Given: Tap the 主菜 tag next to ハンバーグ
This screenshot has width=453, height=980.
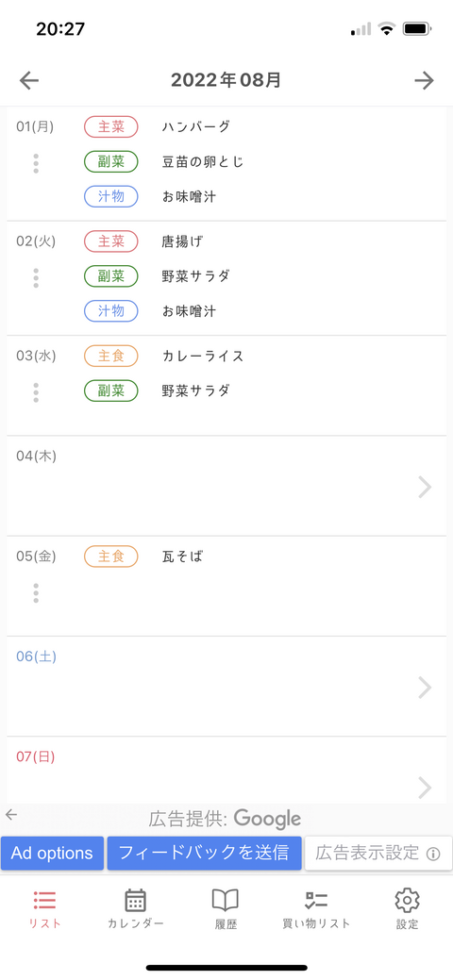Looking at the screenshot, I should point(110,127).
